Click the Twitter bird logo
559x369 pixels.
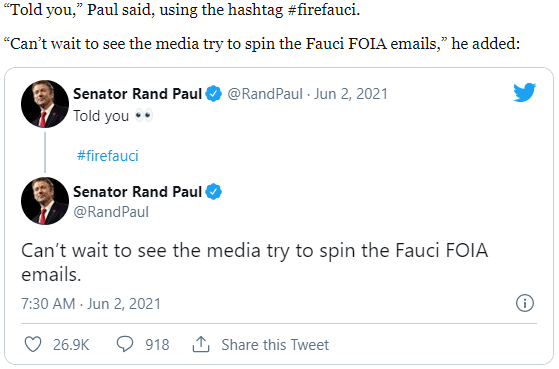coord(524,92)
